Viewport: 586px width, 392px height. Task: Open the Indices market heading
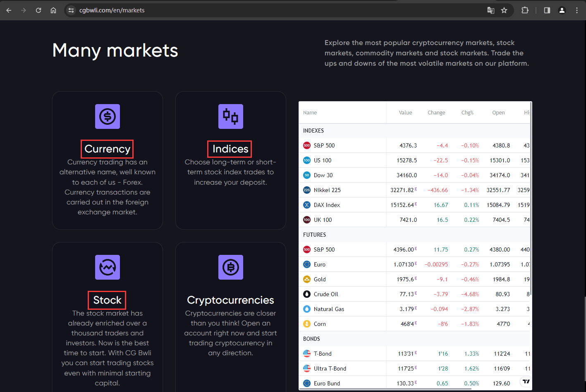(x=230, y=149)
